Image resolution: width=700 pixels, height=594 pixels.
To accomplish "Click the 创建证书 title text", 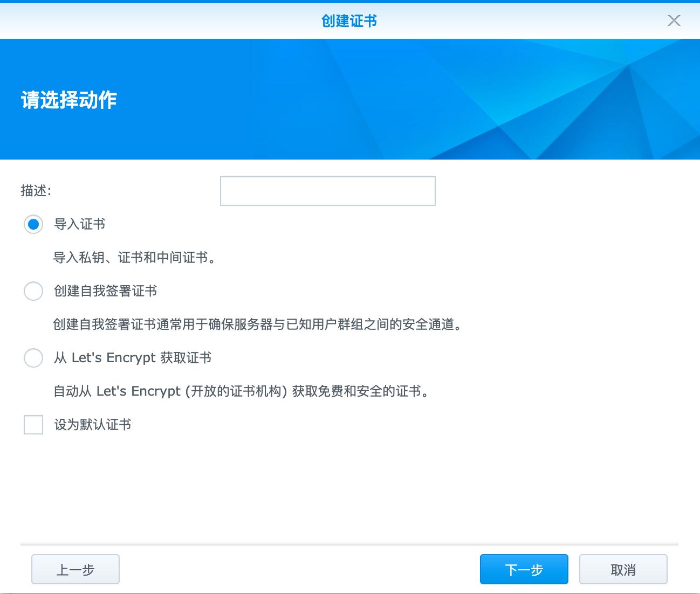I will click(349, 21).
